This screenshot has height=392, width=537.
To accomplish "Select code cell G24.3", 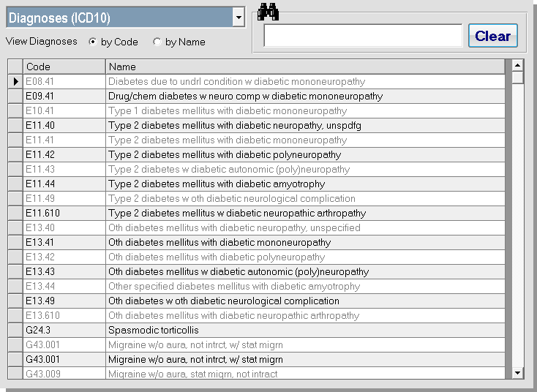I will [64, 330].
